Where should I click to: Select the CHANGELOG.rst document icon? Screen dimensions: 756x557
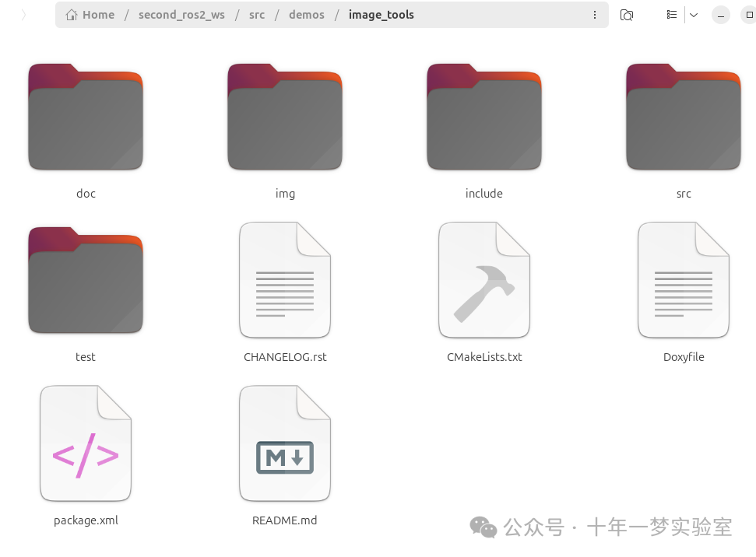pos(285,280)
